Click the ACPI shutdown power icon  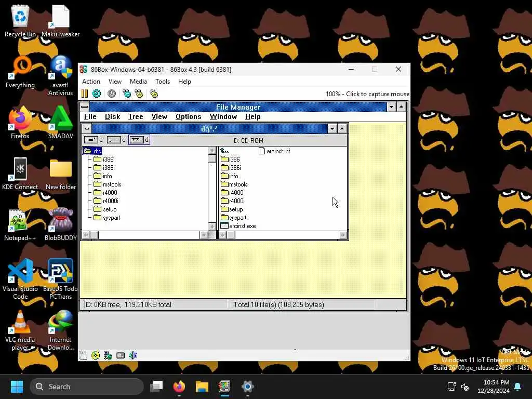(111, 94)
